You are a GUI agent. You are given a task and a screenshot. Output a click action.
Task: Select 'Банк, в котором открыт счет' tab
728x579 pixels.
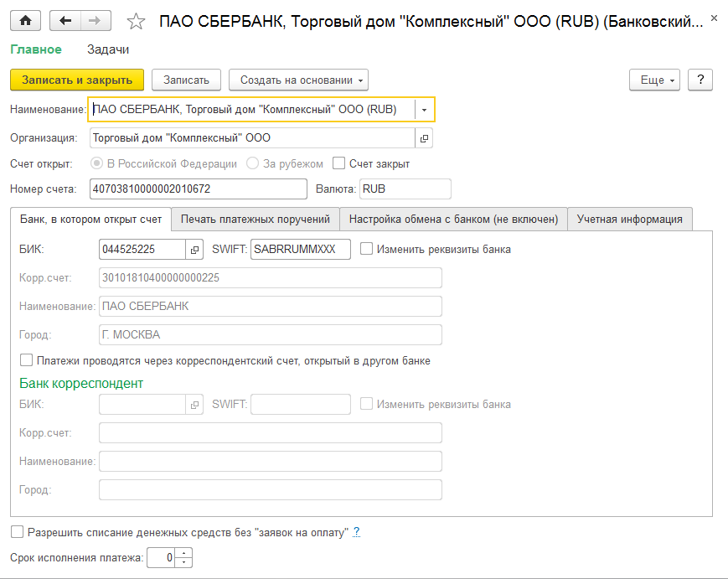pos(91,220)
